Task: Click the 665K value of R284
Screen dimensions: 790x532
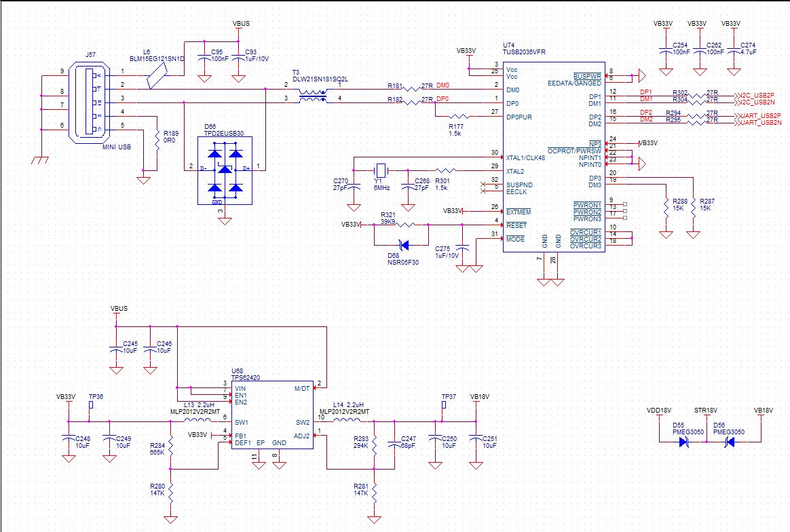Action: [x=157, y=453]
